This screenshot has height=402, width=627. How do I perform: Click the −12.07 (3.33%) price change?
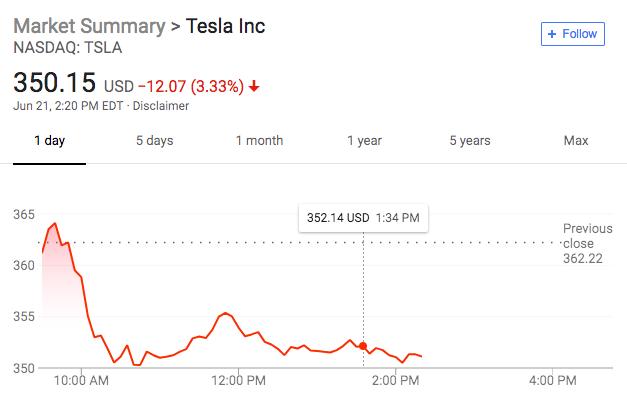190,84
